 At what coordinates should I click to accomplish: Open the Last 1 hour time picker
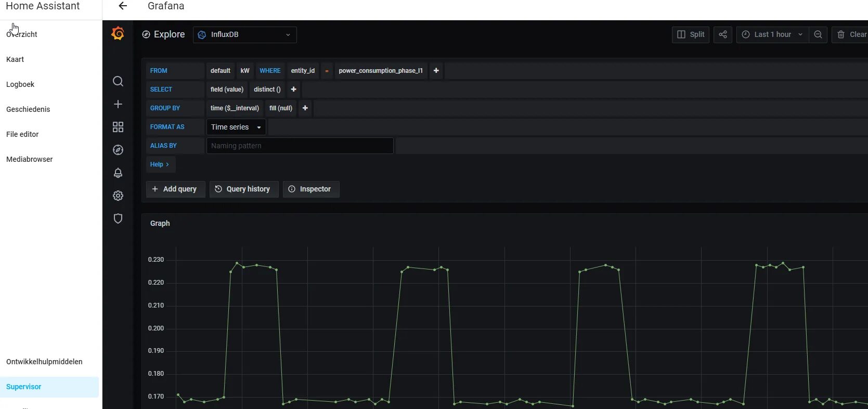(772, 34)
